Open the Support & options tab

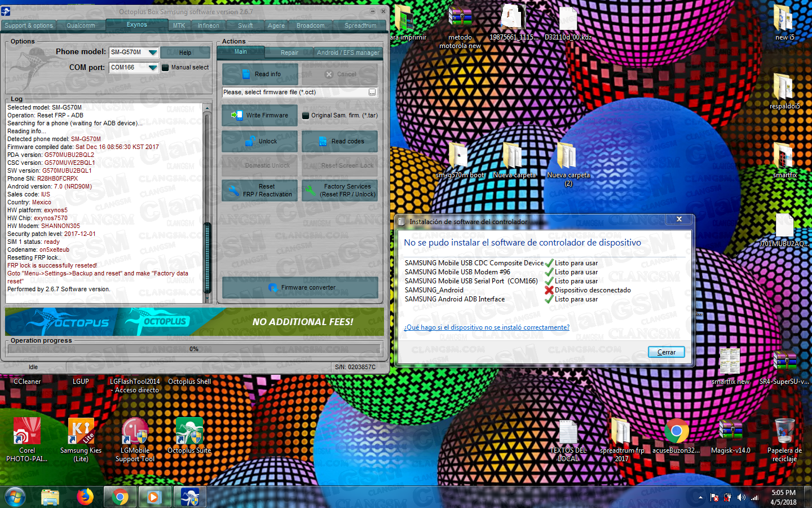(x=29, y=25)
